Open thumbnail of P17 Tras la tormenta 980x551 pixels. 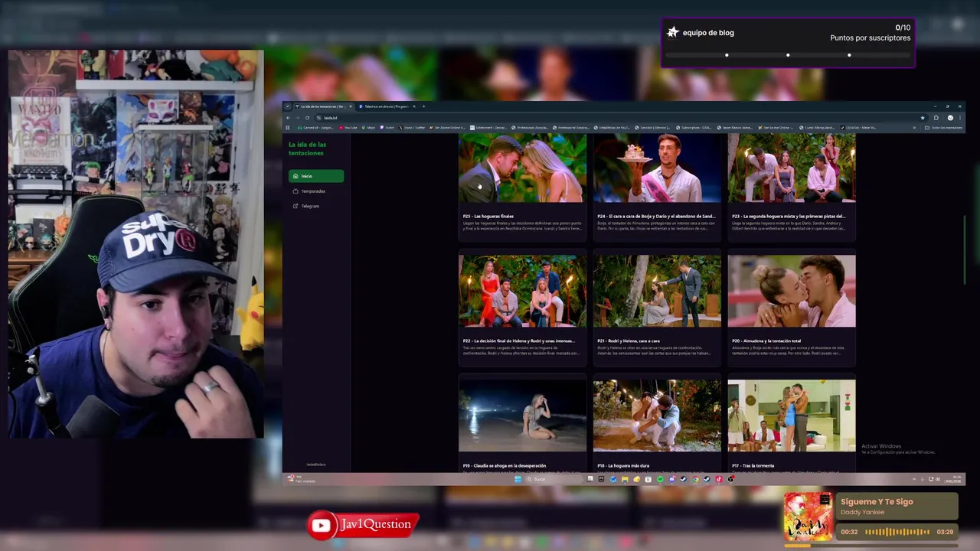click(792, 416)
